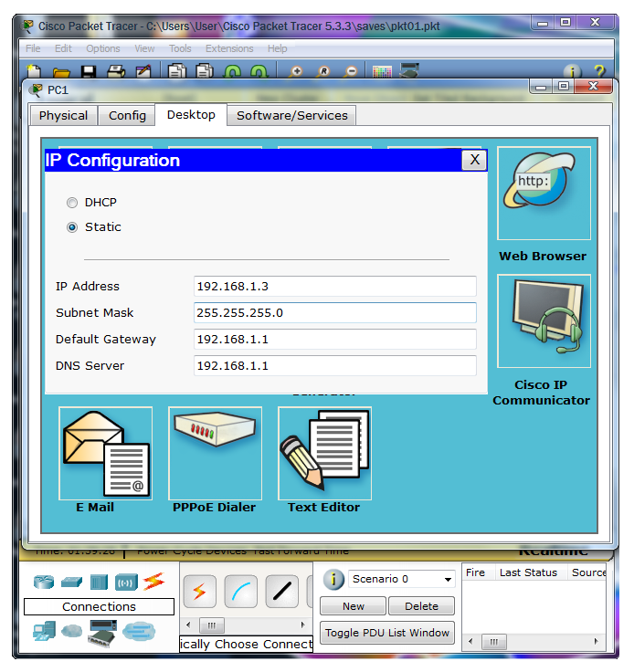Select the Routers device category icon
Viewport: 634px width, 672px height.
tap(44, 582)
